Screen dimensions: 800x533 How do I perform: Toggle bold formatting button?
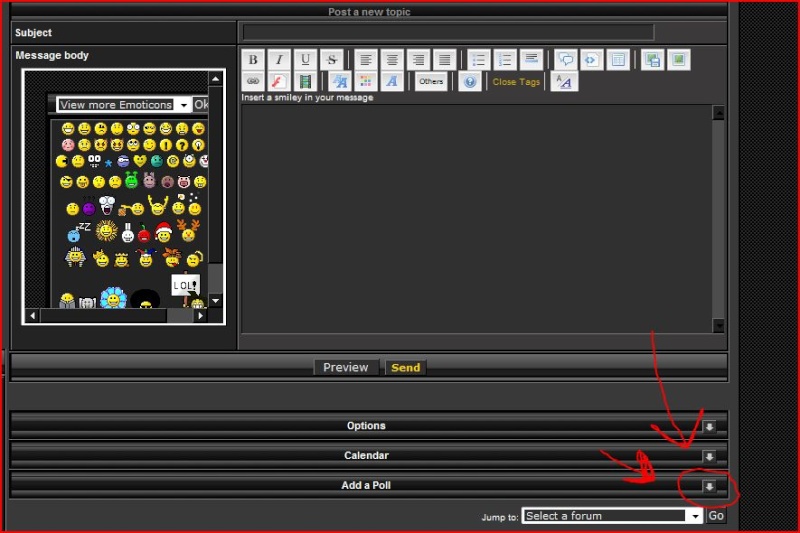(x=253, y=60)
